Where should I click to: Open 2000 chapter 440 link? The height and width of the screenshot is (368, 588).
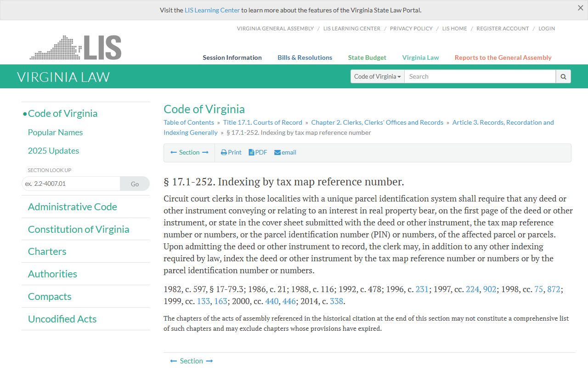point(272,301)
